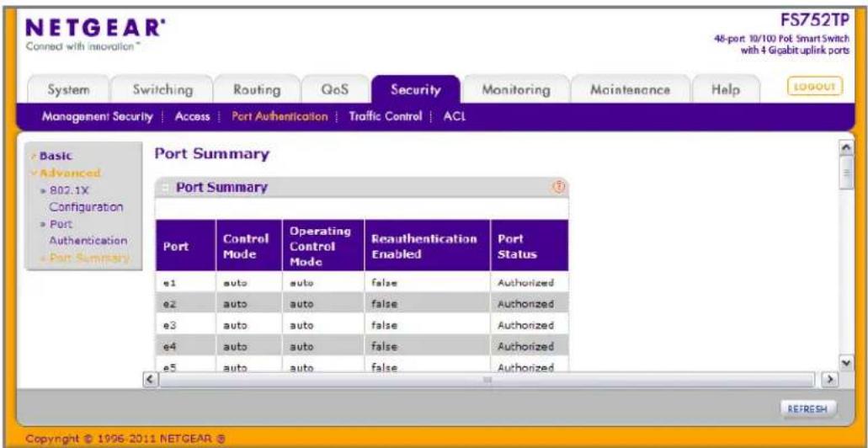Select Port Authentication submenu

click(280, 117)
